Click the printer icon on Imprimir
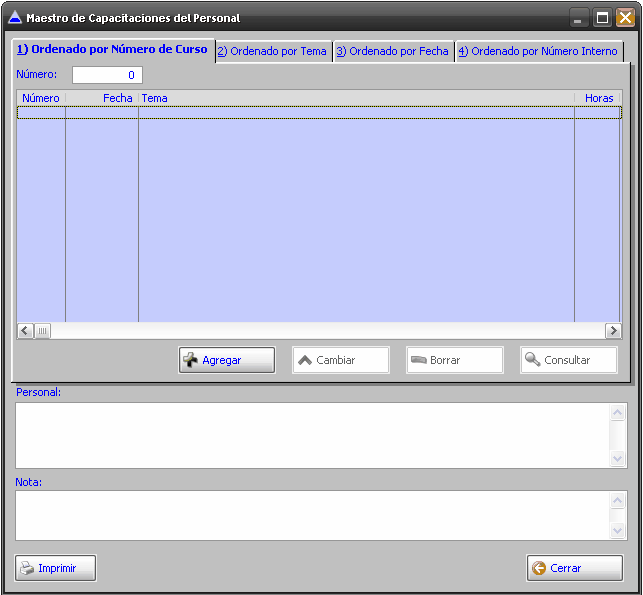The height and width of the screenshot is (595, 643). point(27,568)
